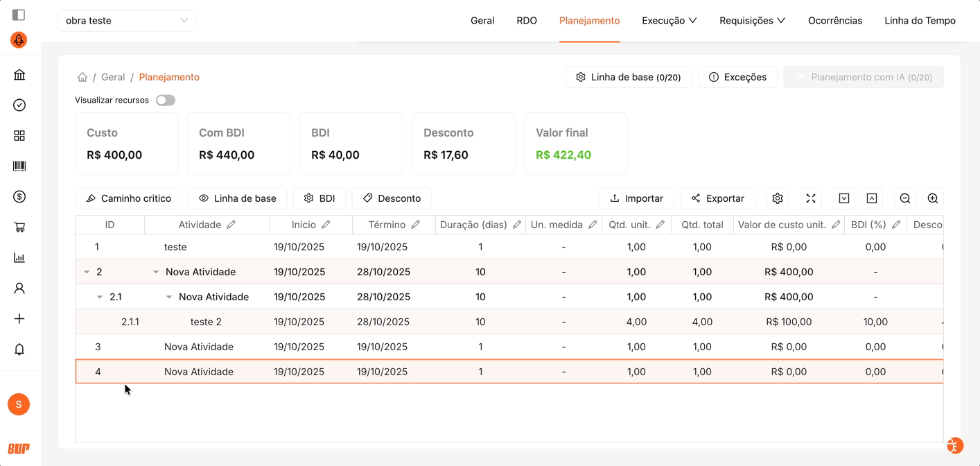Open the table settings gear icon
The width and height of the screenshot is (980, 466).
pyautogui.click(x=777, y=198)
